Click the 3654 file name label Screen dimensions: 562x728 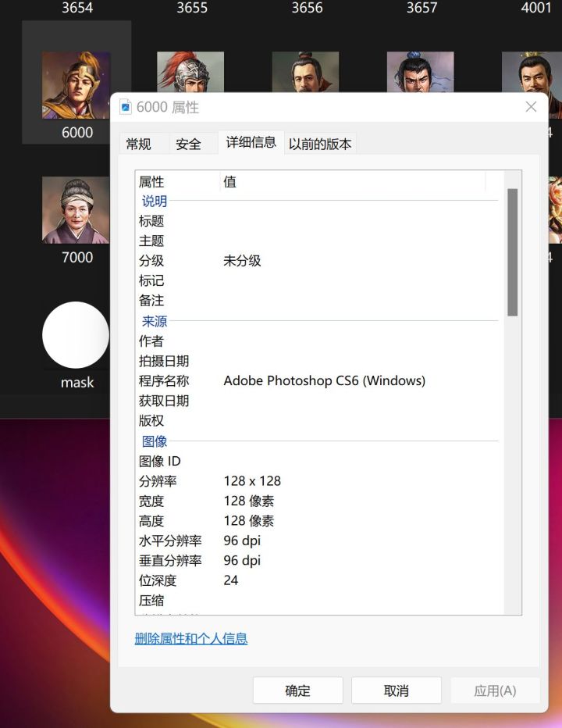point(77,8)
